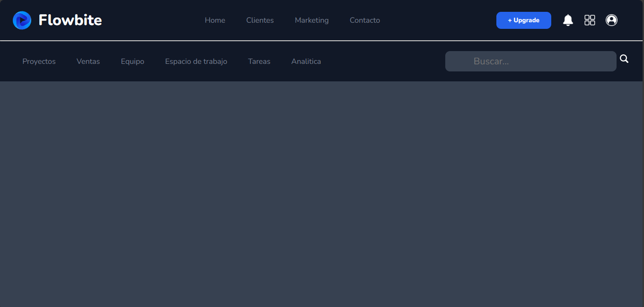This screenshot has height=307, width=644.
Task: Focus the search bar placeholder text
Action: (x=491, y=61)
